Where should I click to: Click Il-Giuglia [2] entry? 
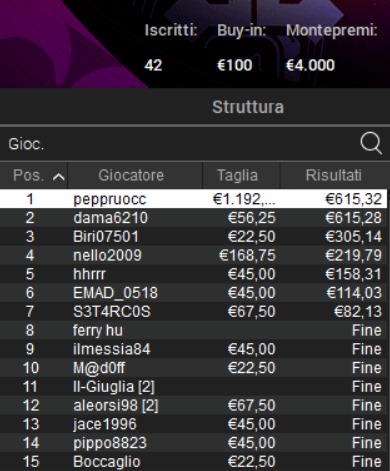pyautogui.click(x=194, y=387)
